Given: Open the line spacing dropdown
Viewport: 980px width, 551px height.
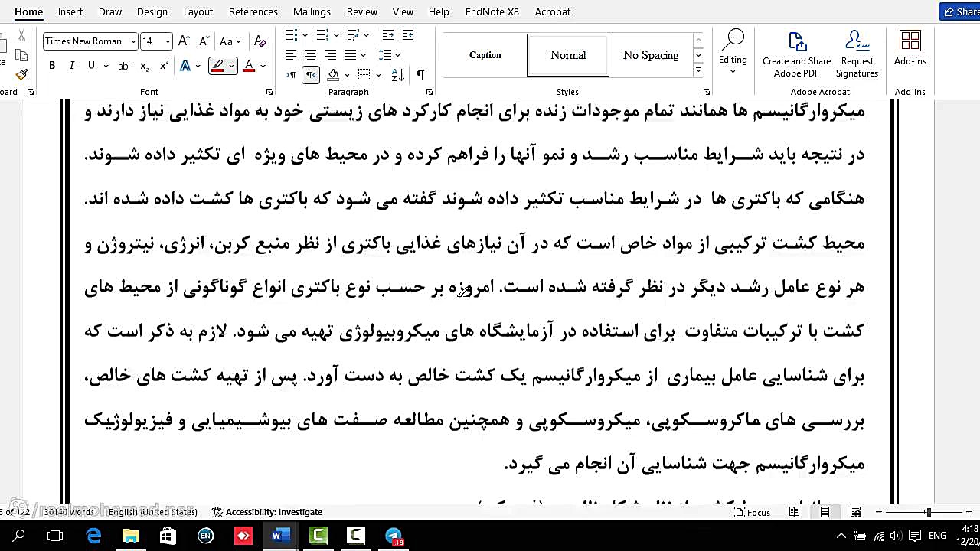Looking at the screenshot, I should tap(390, 55).
